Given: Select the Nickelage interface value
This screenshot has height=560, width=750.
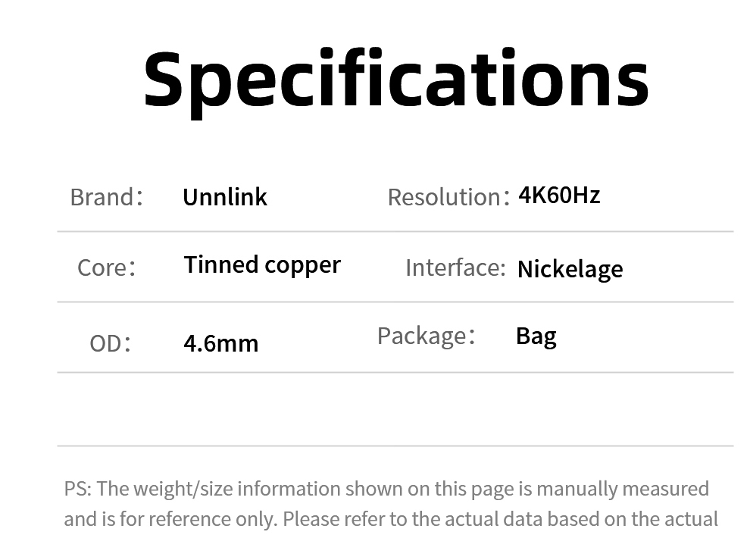Looking at the screenshot, I should pyautogui.click(x=570, y=269).
